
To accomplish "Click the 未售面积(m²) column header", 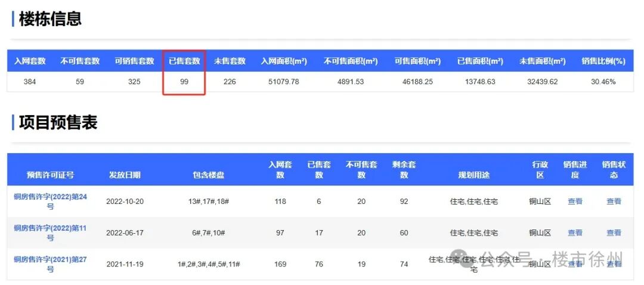I will click(x=543, y=61).
